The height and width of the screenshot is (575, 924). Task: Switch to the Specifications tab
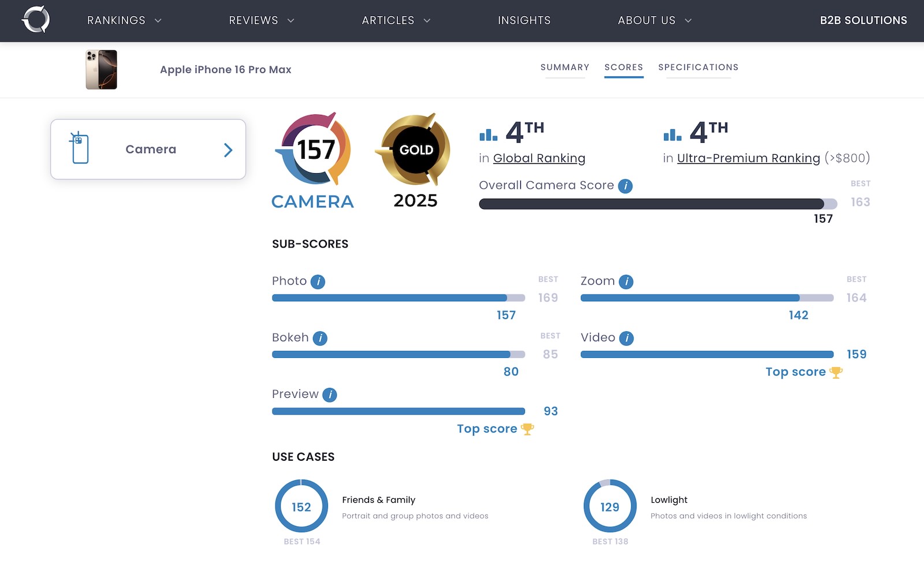pos(698,68)
